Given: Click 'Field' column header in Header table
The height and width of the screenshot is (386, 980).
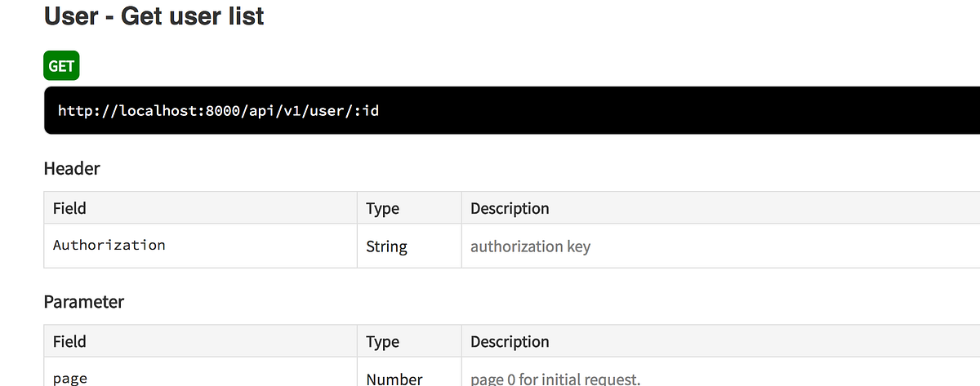Looking at the screenshot, I should pos(69,208).
